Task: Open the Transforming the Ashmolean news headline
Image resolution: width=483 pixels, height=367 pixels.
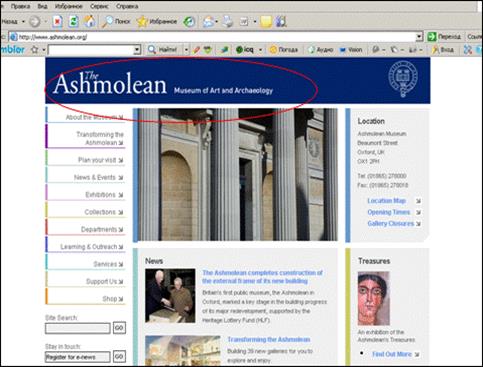Action: (x=269, y=339)
